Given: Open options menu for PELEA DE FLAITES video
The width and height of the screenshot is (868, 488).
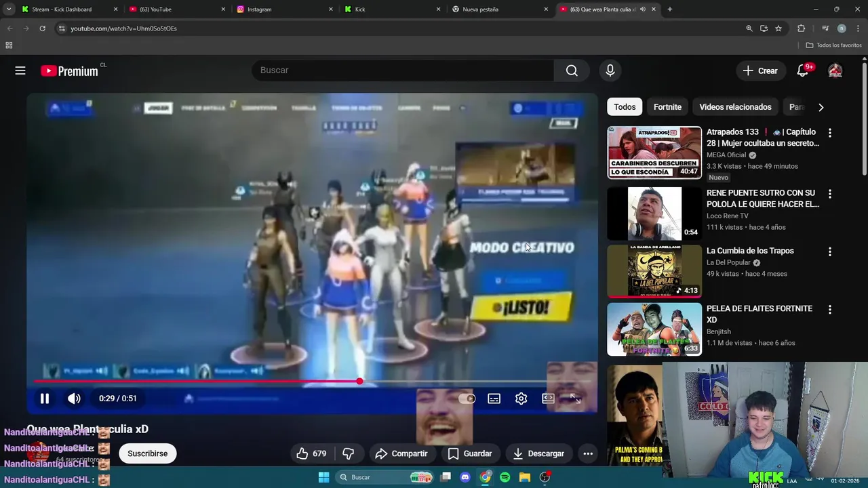Looking at the screenshot, I should [829, 309].
